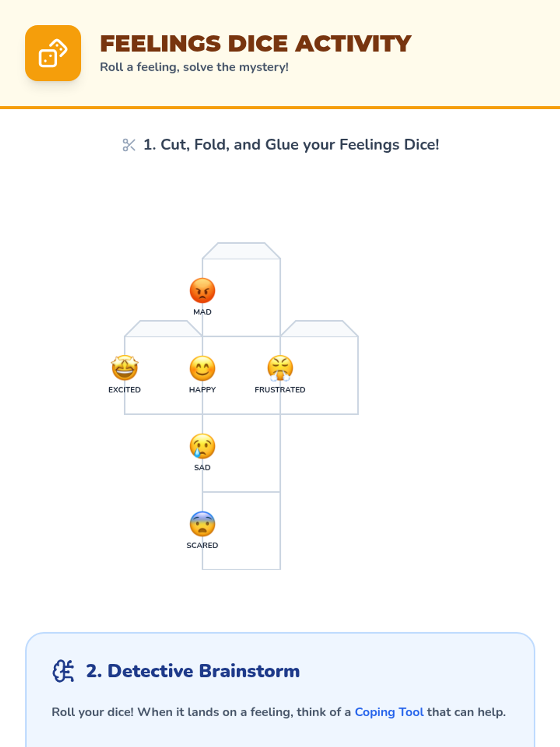Click the sad crying emoji
The image size is (560, 747).
[202, 446]
